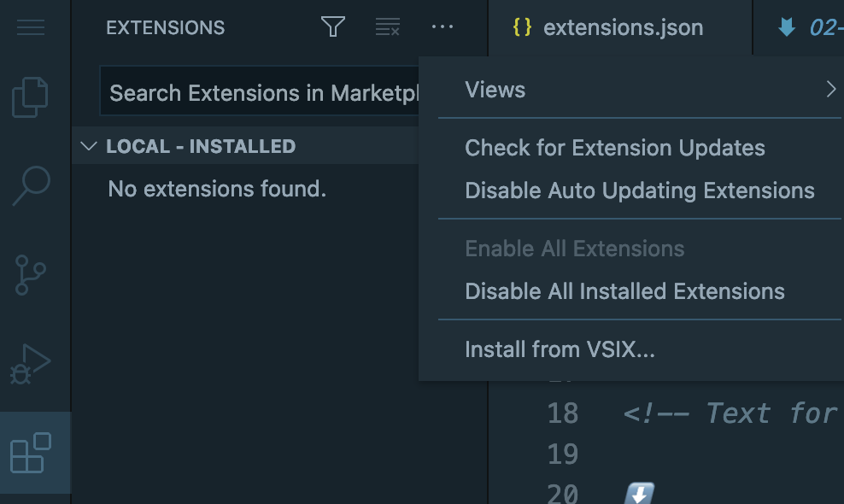Open the Explorer view icon
The image size is (844, 504).
[x=31, y=97]
